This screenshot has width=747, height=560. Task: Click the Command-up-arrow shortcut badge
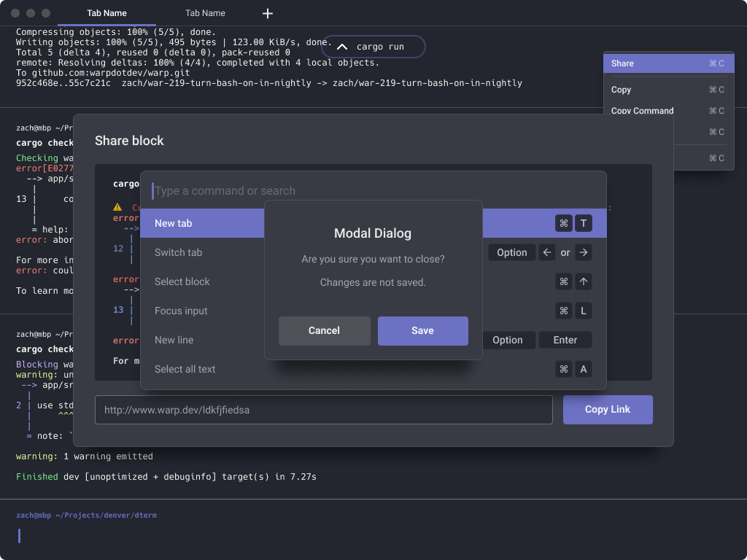[583, 281]
